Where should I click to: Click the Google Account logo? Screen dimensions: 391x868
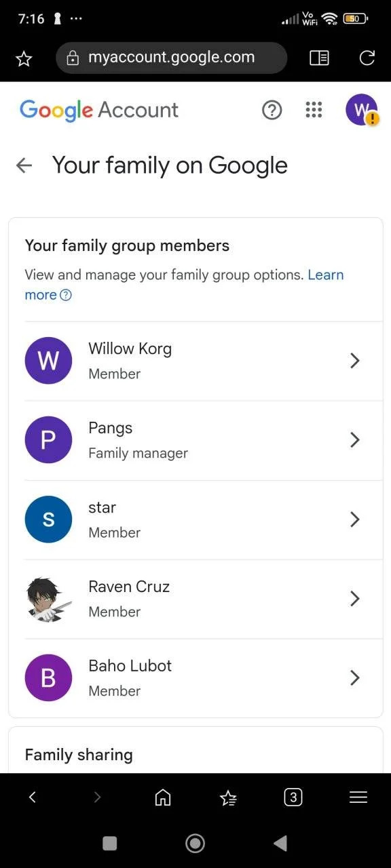pyautogui.click(x=99, y=111)
